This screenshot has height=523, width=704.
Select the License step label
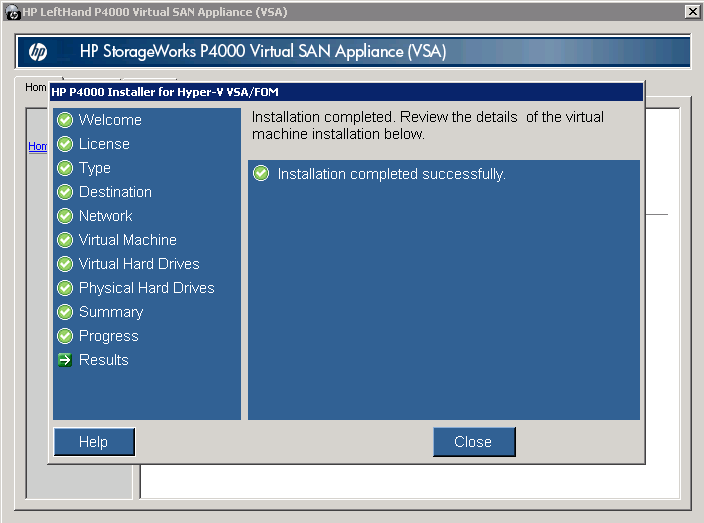pos(104,144)
